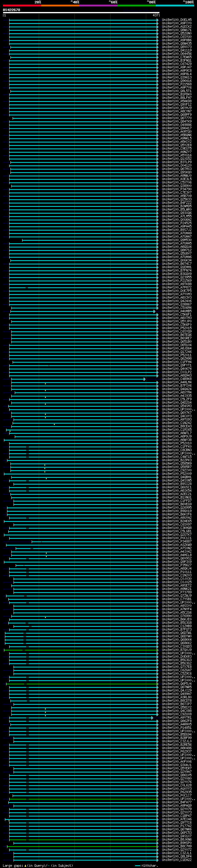Select the UniRef100_P17742 label
This screenshot has width=197, height=868.
pos(176,826)
